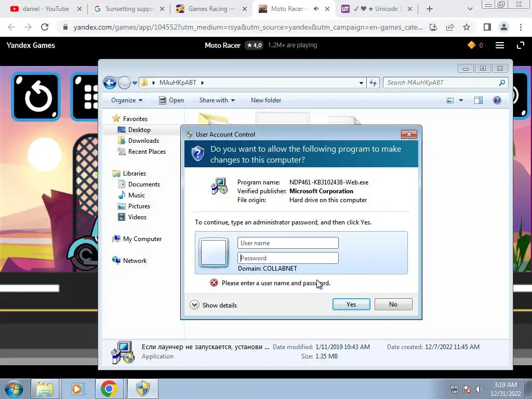Click the Search MAuHKpABT box

point(445,83)
